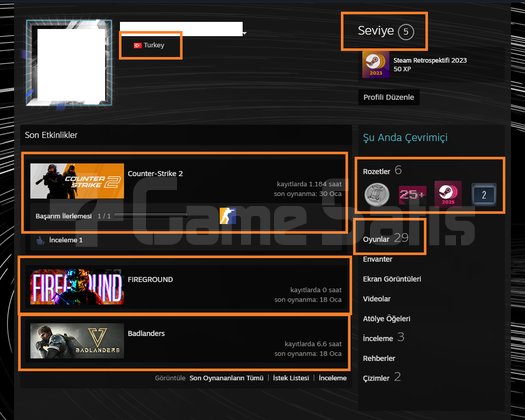Image resolution: width=525 pixels, height=420 pixels.
Task: Open the Badlanders game banner
Action: (x=77, y=341)
